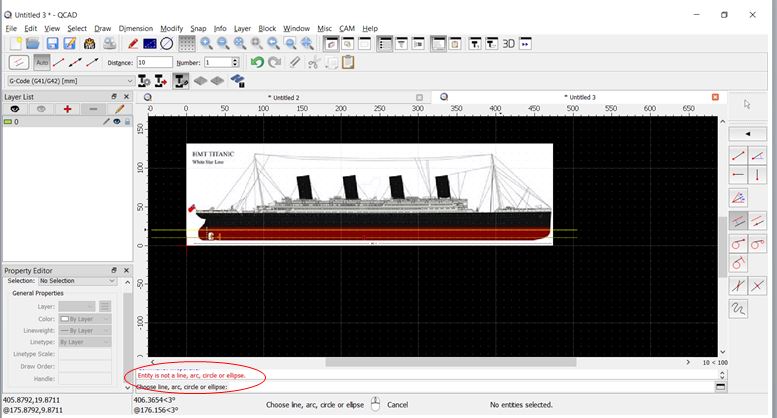Viewport: 777px width, 418px height.
Task: Open the print preview icon
Action: coord(110,44)
